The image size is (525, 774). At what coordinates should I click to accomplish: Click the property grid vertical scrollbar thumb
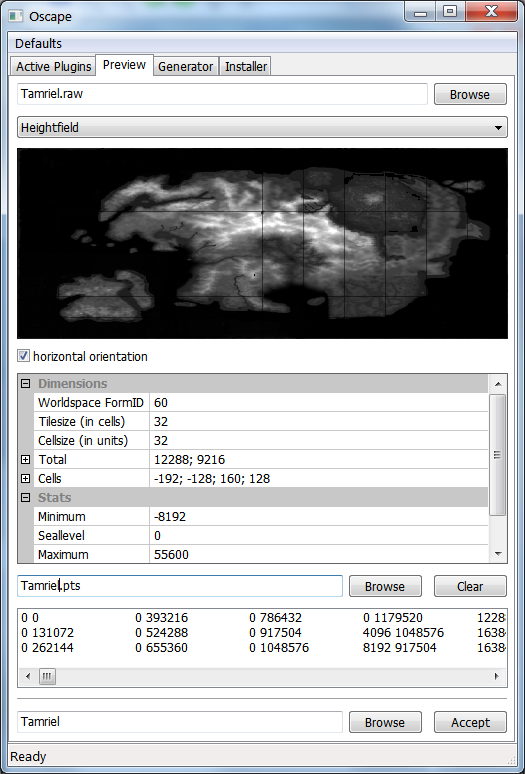tap(497, 455)
